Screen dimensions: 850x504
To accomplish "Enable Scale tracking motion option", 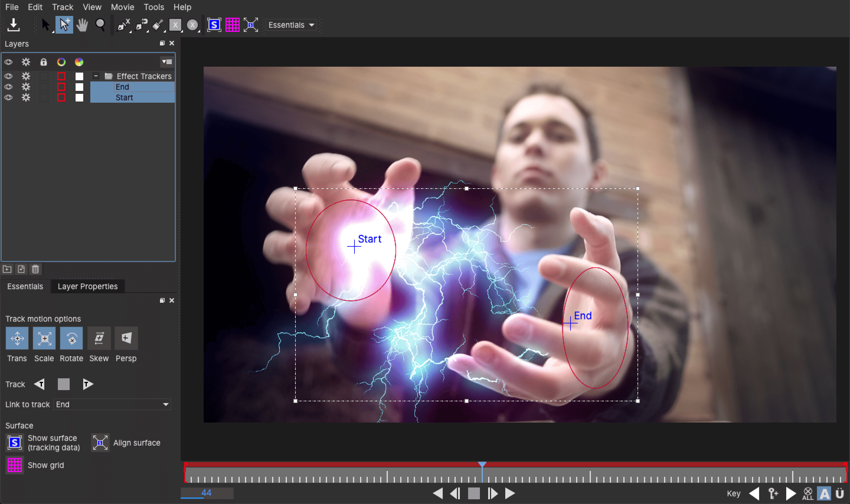I will click(44, 338).
